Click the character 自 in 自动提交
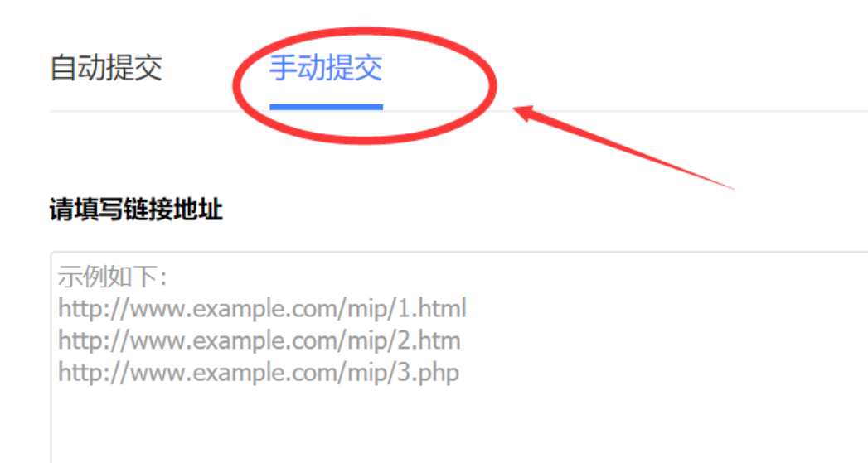 click(63, 68)
